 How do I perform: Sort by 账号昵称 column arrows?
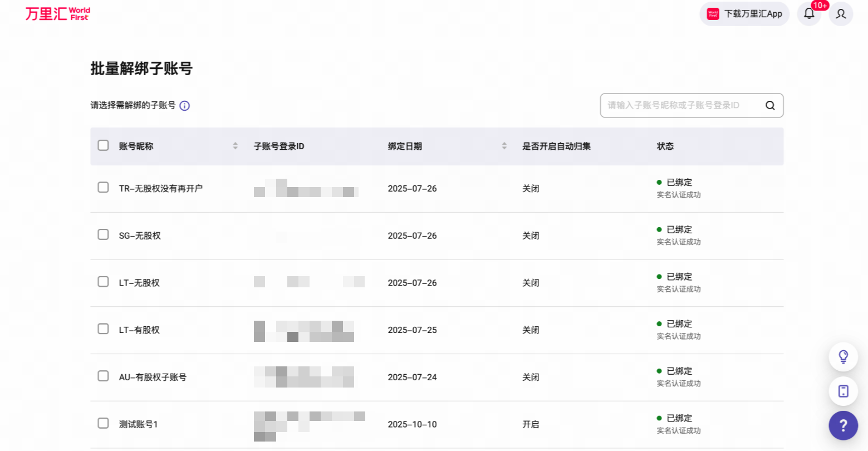click(236, 146)
